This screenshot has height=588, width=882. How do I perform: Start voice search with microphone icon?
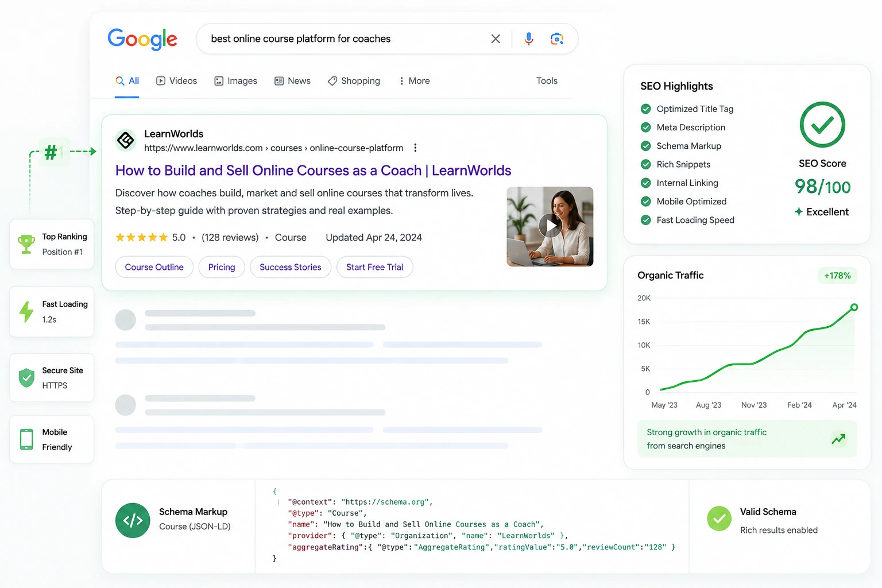(x=529, y=38)
